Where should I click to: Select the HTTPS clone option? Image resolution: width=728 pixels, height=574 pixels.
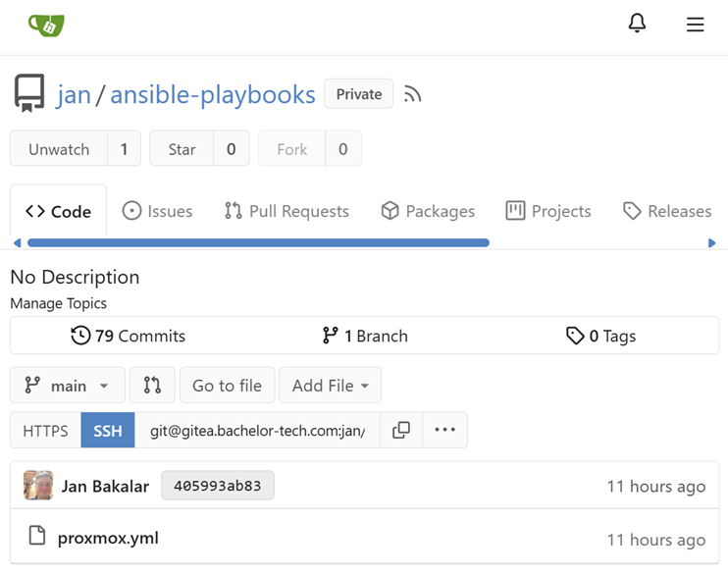[45, 430]
